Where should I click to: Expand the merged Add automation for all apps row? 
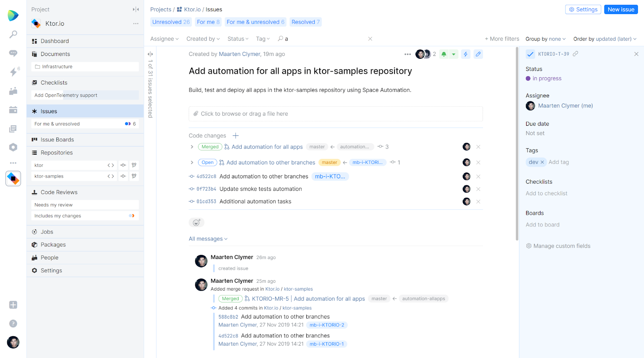[x=192, y=147]
